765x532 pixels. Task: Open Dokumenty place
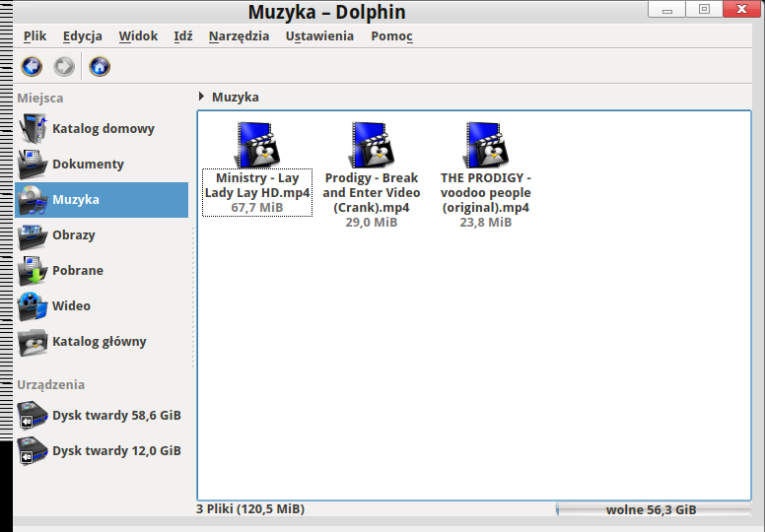(102, 165)
